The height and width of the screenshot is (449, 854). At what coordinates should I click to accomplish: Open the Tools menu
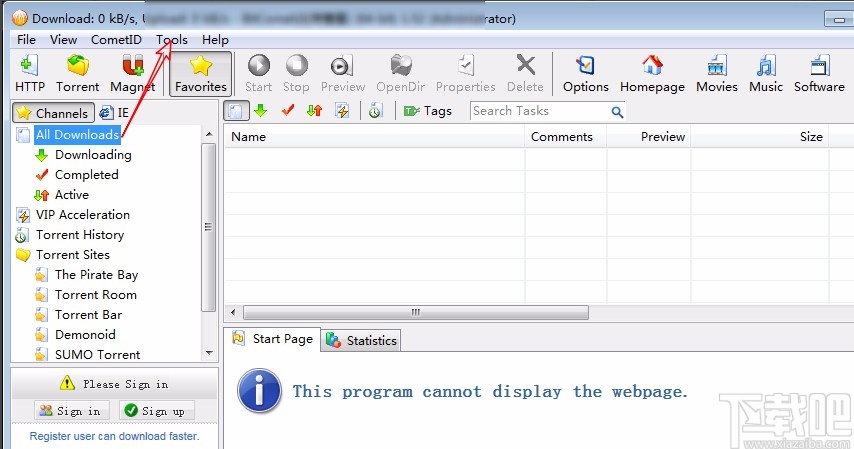[x=172, y=40]
